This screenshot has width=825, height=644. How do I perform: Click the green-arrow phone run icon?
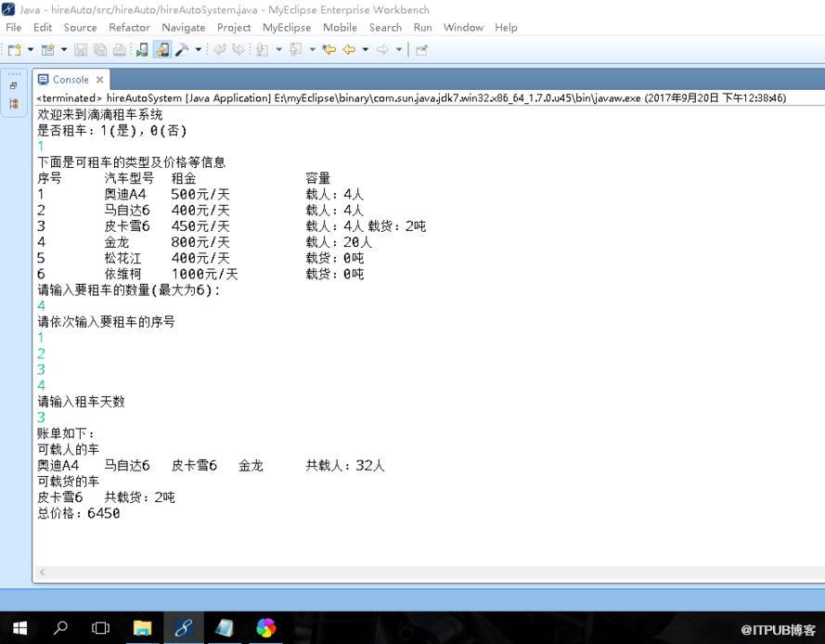(x=142, y=50)
